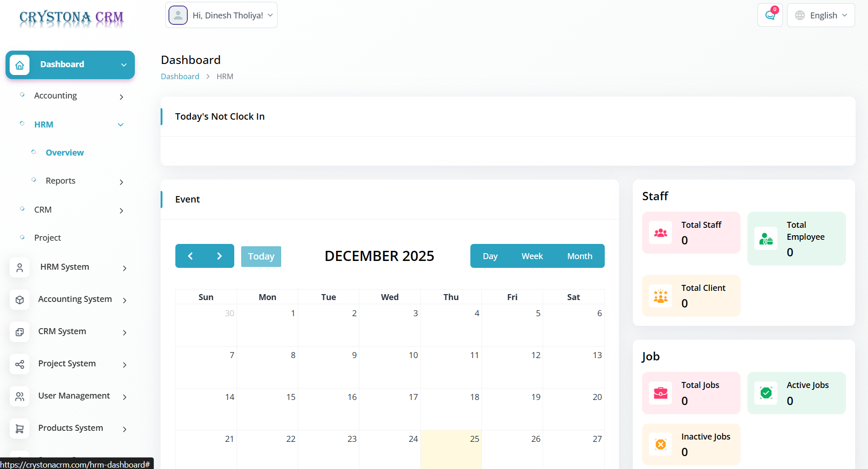Click the Total Staff group icon
Viewport: 868px width, 469px height.
pyautogui.click(x=660, y=232)
